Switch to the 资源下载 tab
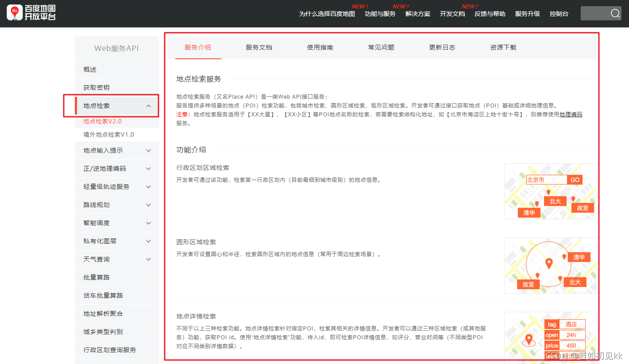 (x=503, y=47)
